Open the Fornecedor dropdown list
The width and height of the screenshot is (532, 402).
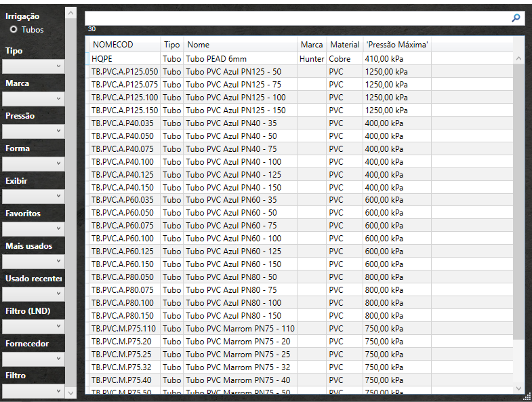(x=33, y=359)
